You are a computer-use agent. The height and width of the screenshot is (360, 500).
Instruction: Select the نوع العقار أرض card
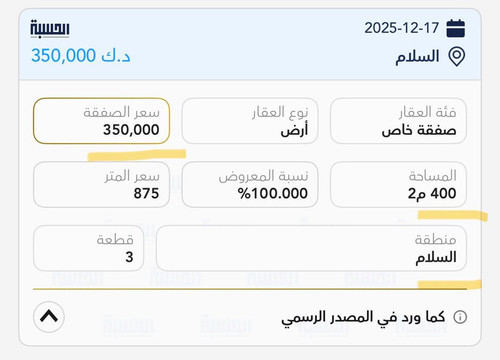click(250, 121)
